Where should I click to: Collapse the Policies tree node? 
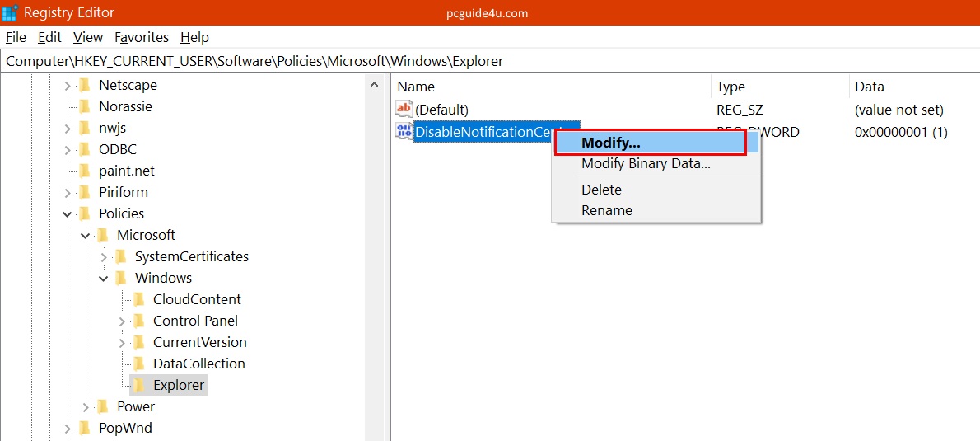tap(68, 213)
